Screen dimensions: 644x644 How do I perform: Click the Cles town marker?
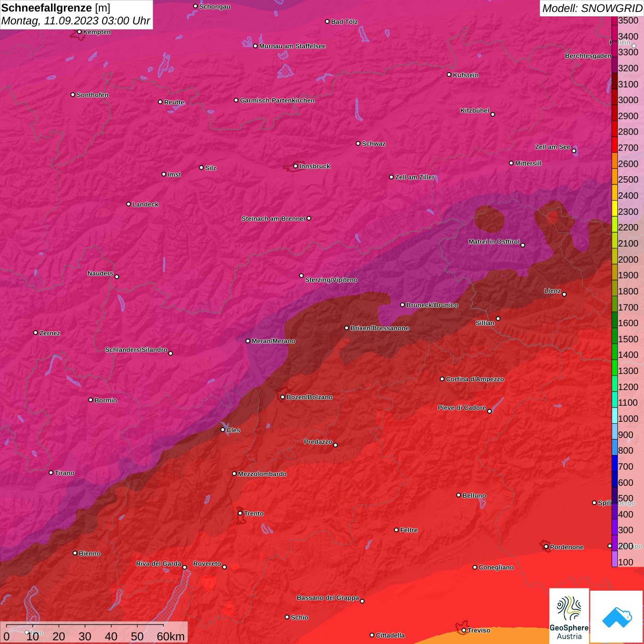[223, 430]
